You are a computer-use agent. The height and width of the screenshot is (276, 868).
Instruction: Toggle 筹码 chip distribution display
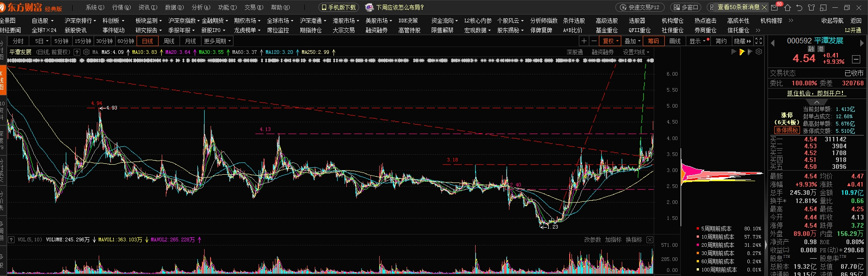[653, 41]
